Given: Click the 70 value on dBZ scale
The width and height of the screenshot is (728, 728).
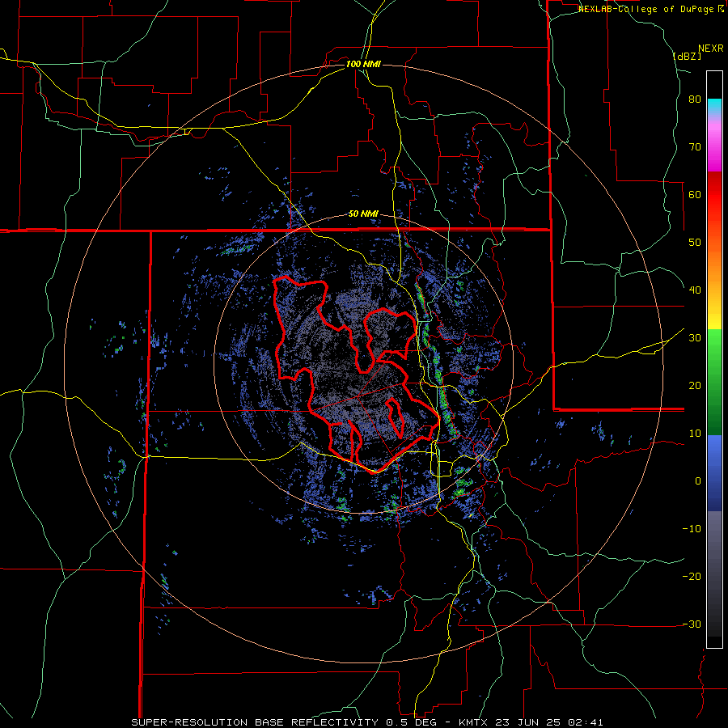Looking at the screenshot, I should [695, 147].
